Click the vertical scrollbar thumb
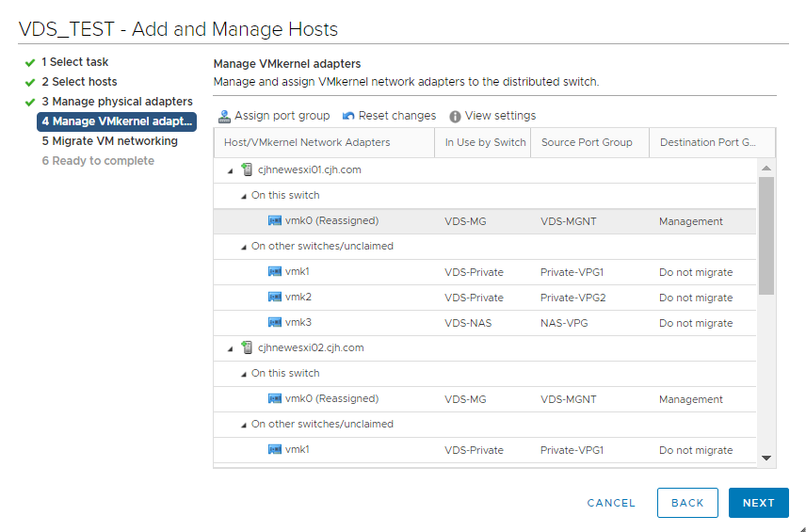The image size is (806, 532). click(766, 236)
